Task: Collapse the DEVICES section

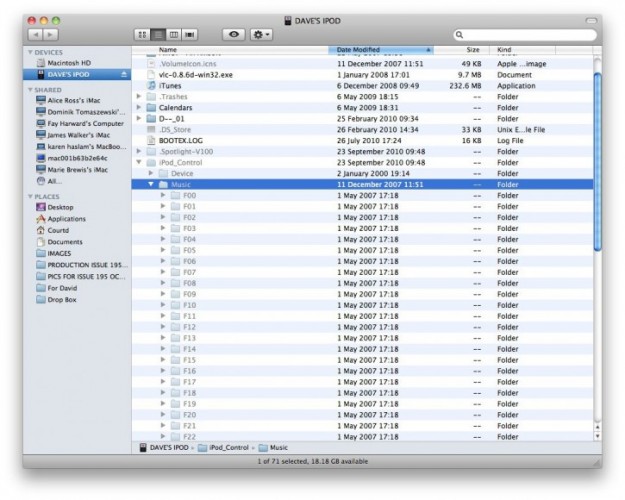Action: (x=30, y=52)
